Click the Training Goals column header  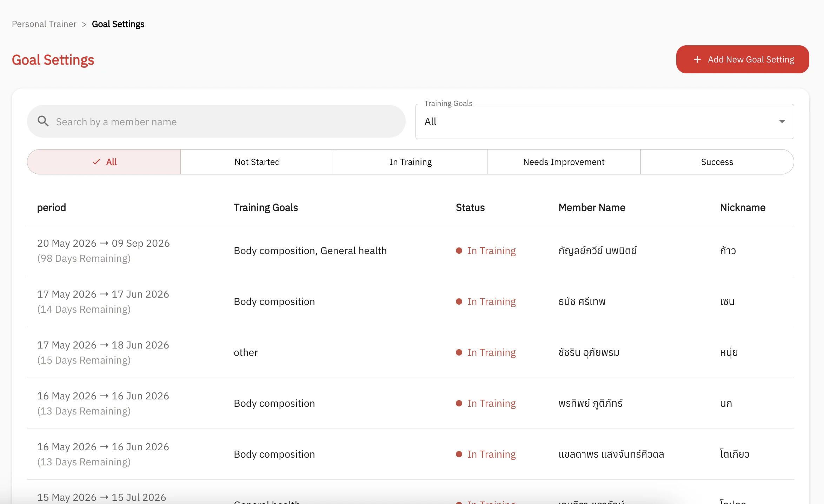click(266, 207)
